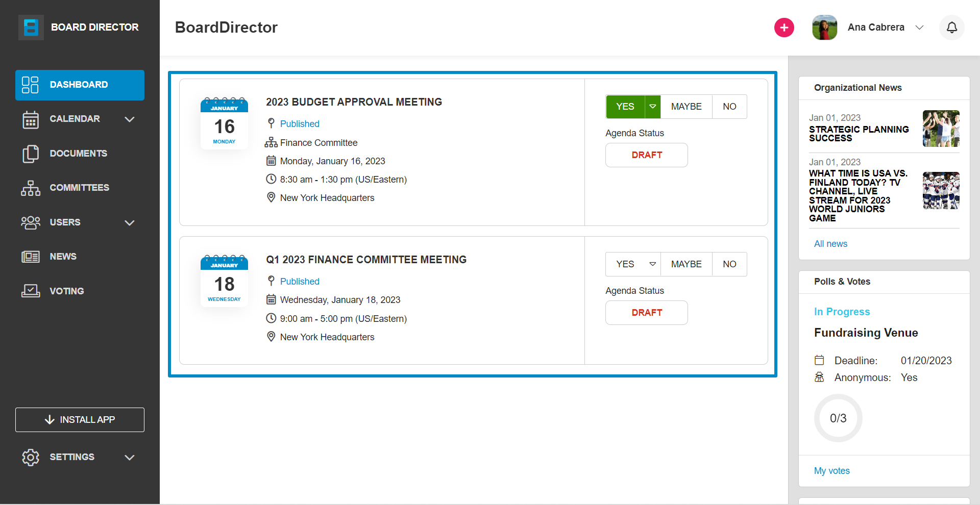
Task: Open the green YES dropdown arrow
Action: (x=653, y=107)
